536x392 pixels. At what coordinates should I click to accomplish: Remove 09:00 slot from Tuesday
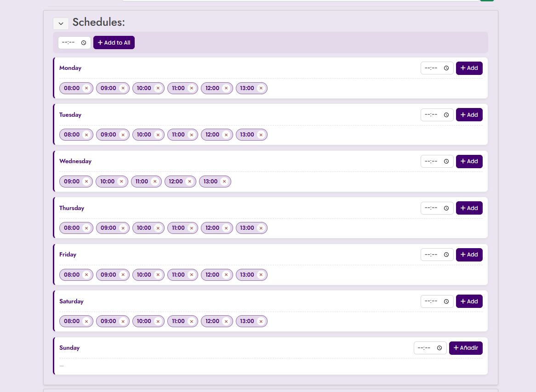(x=123, y=135)
